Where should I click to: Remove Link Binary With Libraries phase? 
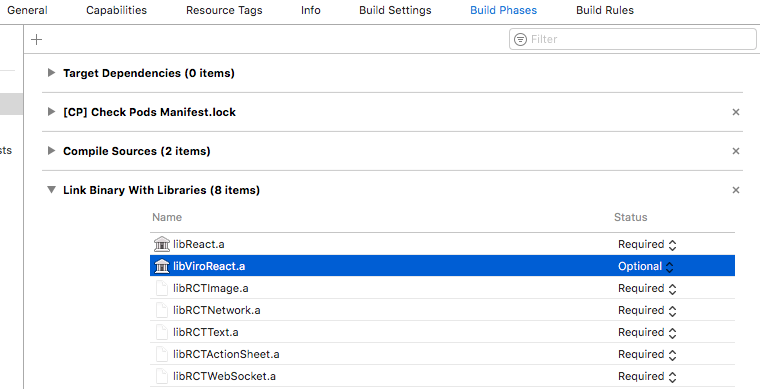click(736, 190)
